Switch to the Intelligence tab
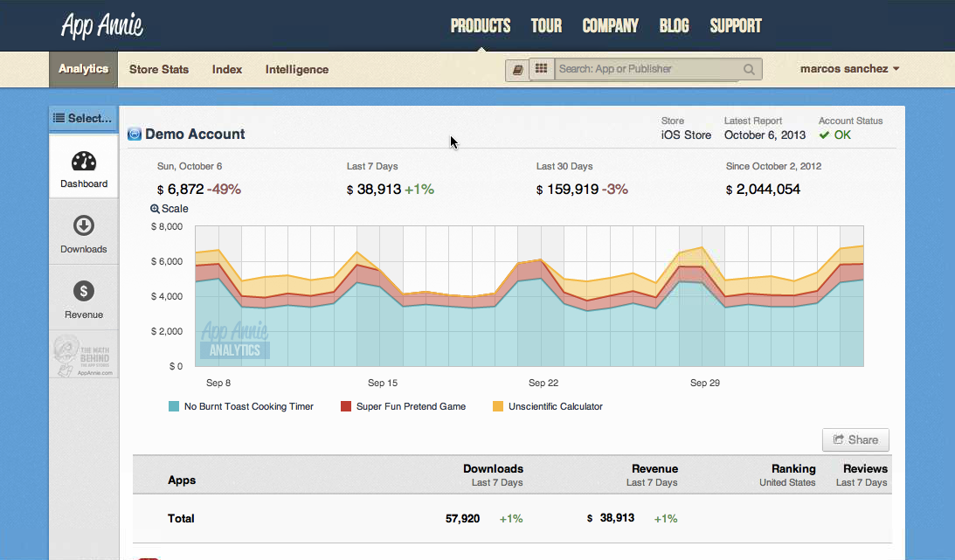The image size is (955, 560). pos(296,69)
